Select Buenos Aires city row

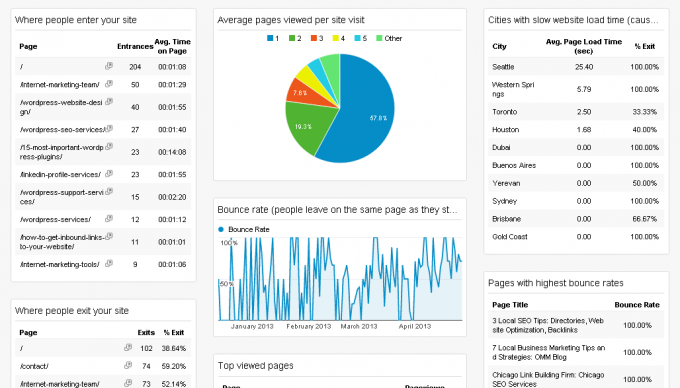[x=575, y=165]
